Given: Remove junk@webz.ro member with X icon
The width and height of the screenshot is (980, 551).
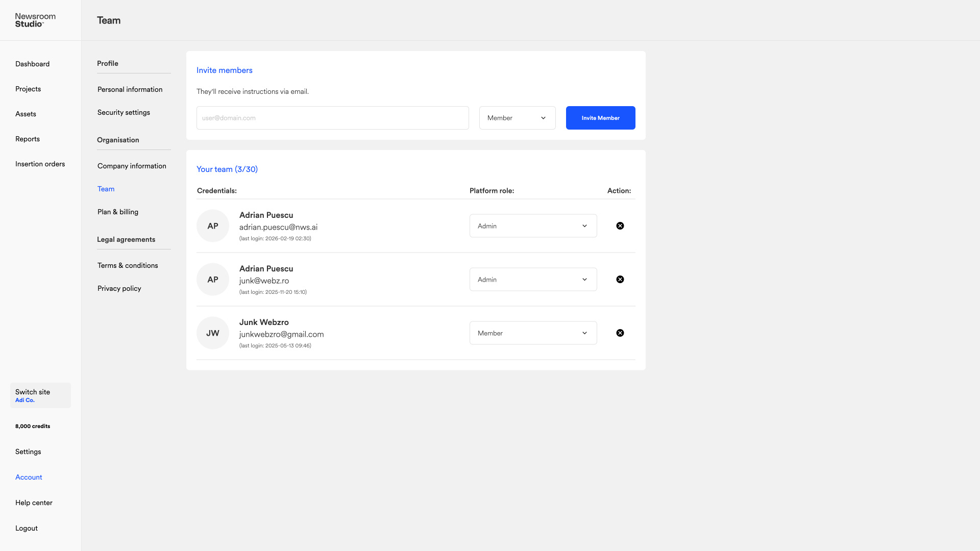Looking at the screenshot, I should 620,280.
